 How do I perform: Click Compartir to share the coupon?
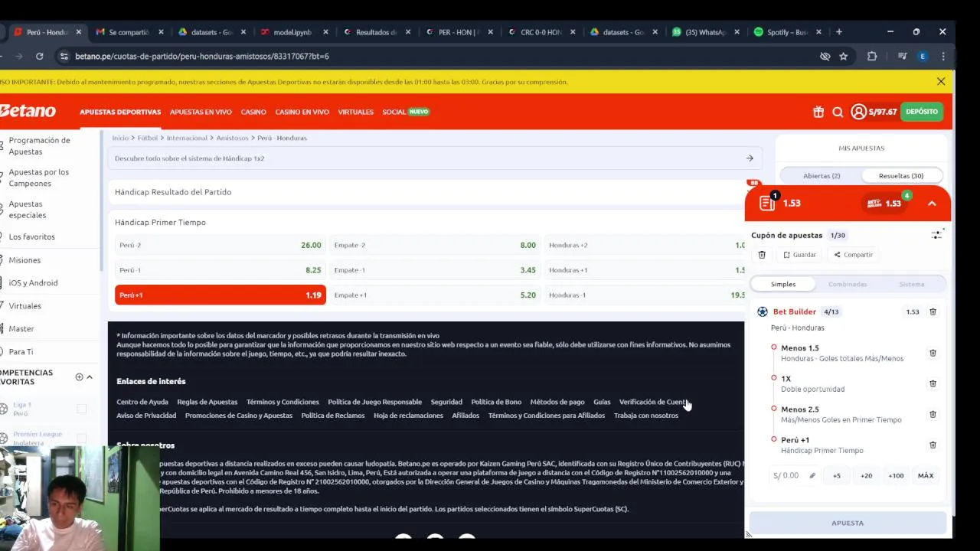click(x=853, y=255)
